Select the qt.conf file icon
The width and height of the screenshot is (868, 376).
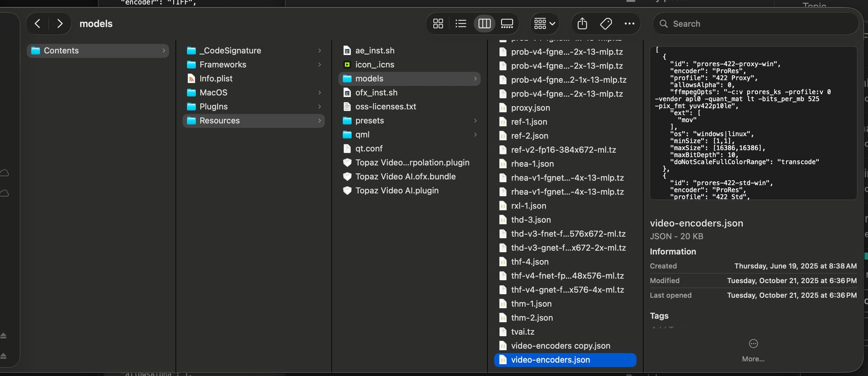pos(347,149)
